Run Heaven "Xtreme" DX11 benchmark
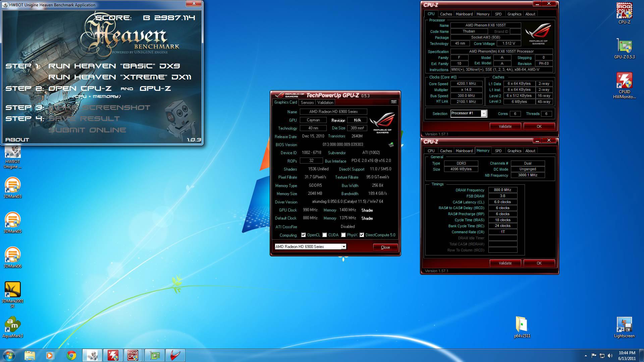 pos(120,77)
